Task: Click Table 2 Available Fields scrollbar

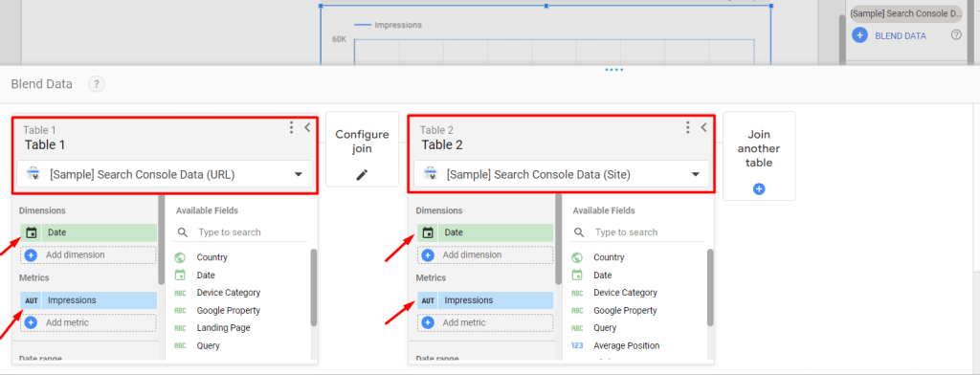Action: tap(710, 288)
